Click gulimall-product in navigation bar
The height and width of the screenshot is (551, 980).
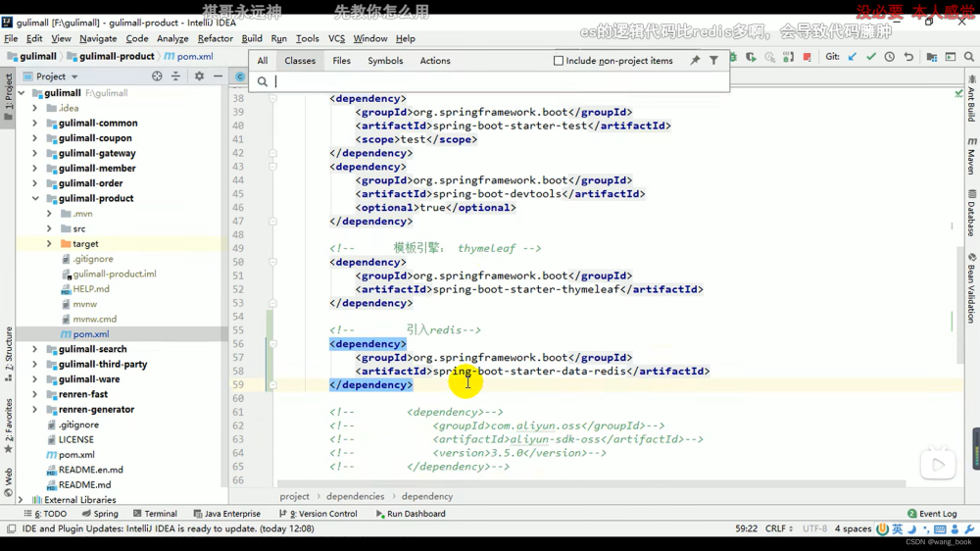(x=112, y=56)
